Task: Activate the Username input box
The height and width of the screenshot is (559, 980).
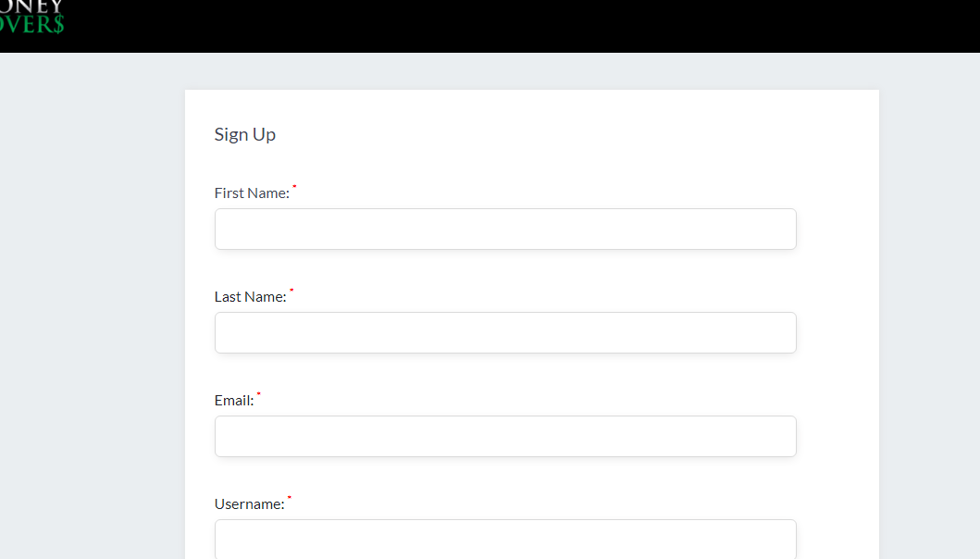Action: point(505,539)
